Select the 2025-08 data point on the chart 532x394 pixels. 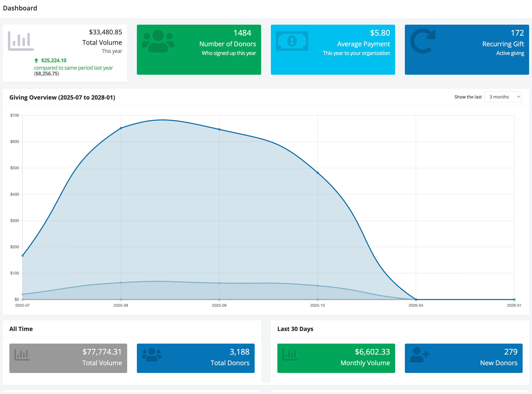click(121, 128)
